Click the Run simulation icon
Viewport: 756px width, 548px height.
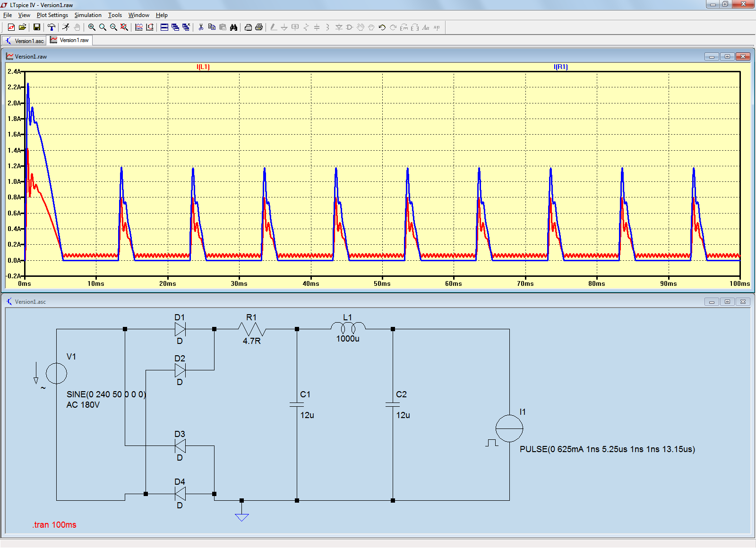pos(66,27)
